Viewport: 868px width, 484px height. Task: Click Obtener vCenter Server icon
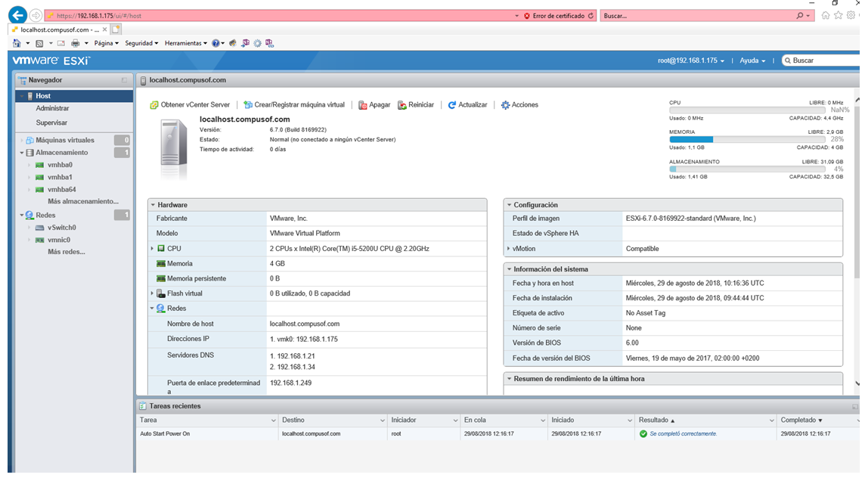154,105
